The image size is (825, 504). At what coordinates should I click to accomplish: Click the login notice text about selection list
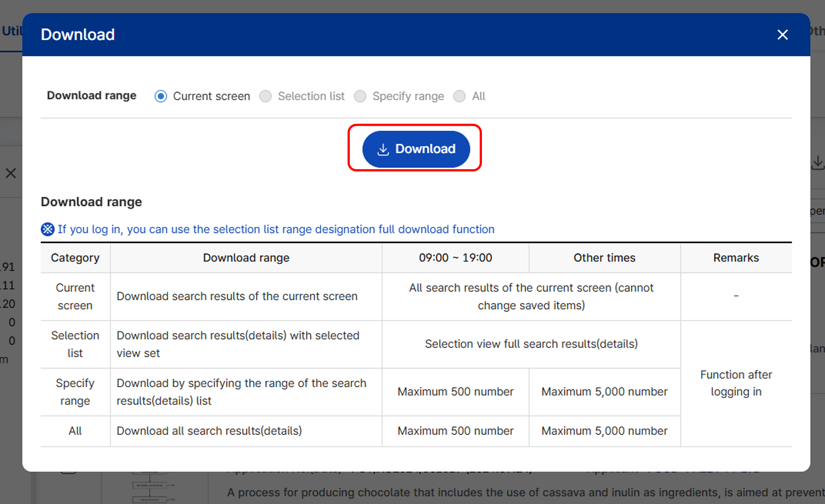click(x=276, y=229)
